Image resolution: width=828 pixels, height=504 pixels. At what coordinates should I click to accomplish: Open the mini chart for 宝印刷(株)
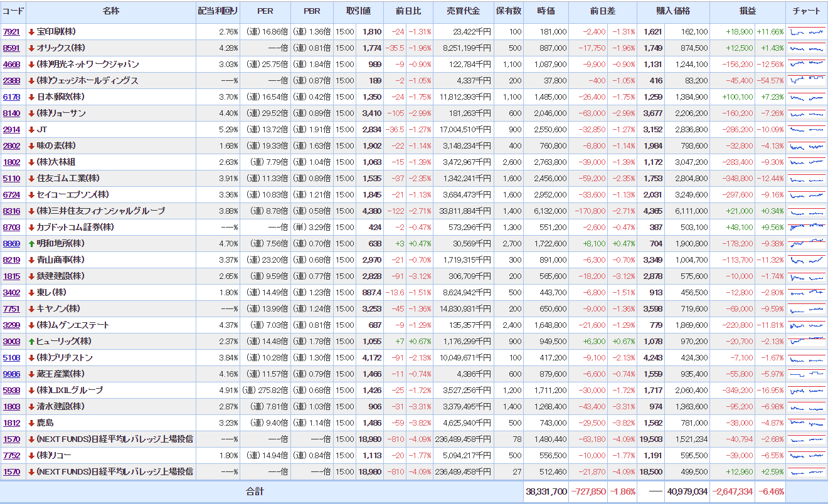[x=807, y=31]
